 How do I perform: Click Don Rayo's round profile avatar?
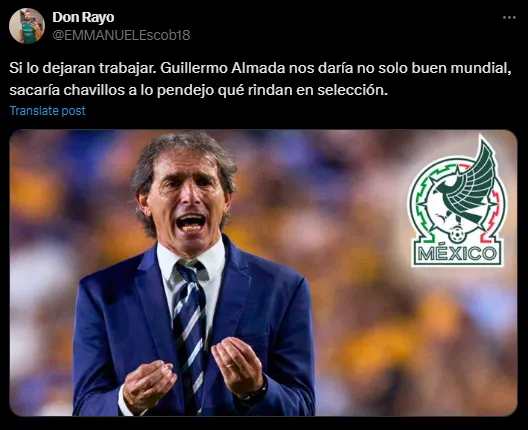point(27,26)
